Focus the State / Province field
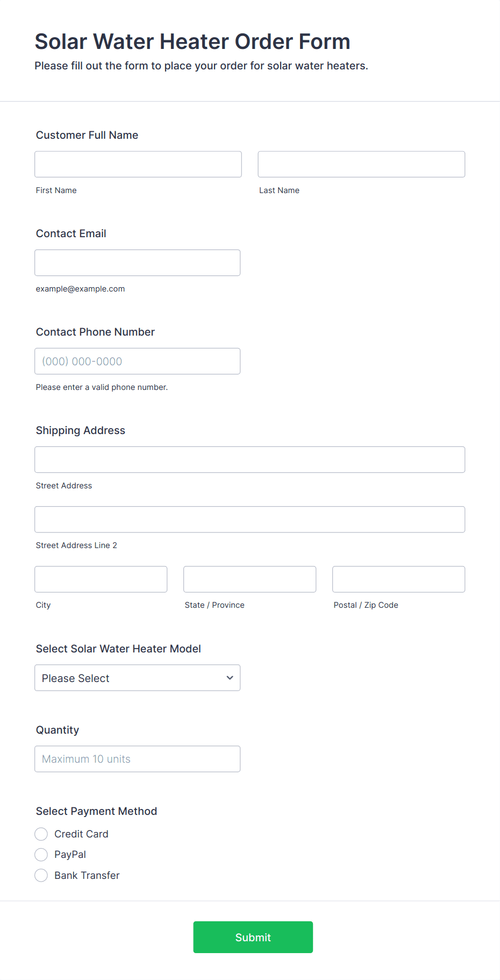The image size is (500, 980). point(250,579)
